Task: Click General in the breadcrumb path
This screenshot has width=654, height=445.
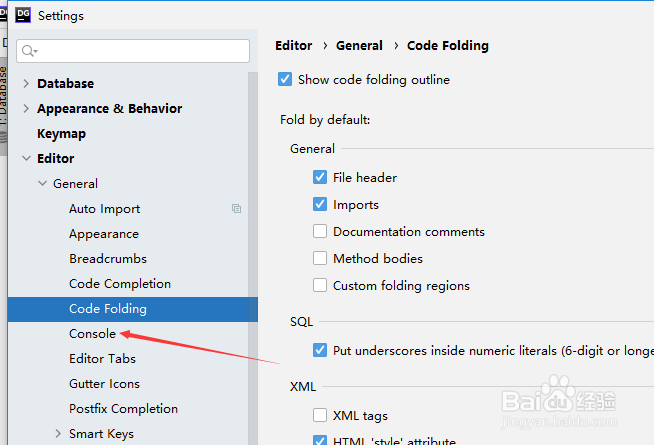Action: [x=359, y=46]
